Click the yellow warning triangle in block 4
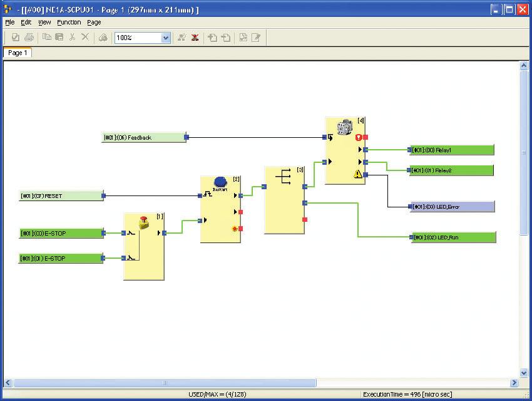Screen dimensions: 532x401 (357, 174)
